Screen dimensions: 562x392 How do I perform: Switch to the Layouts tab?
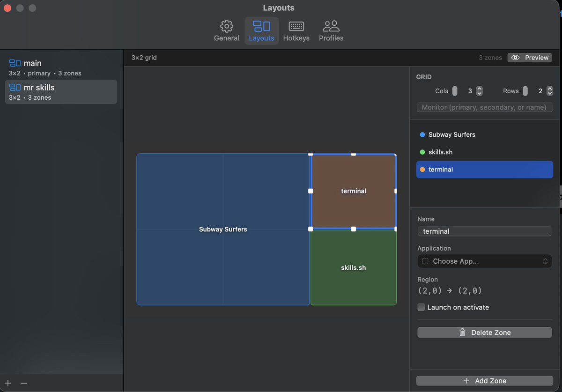point(261,31)
